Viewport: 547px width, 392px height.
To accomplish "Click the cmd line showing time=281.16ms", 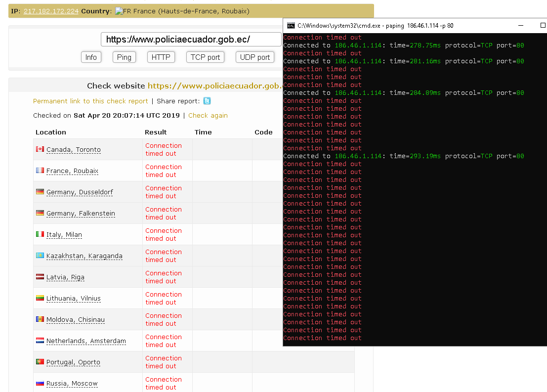I will coord(404,61).
